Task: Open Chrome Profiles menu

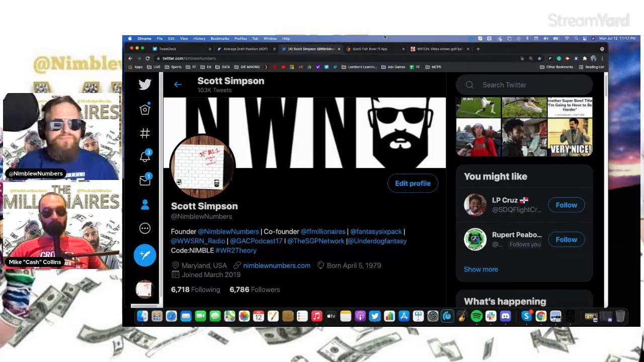Action: tap(240, 38)
